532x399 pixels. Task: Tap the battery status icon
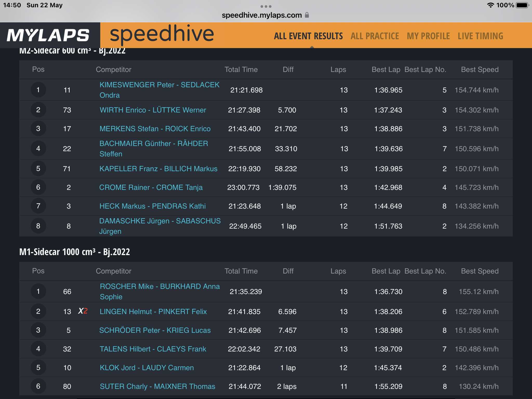point(522,5)
